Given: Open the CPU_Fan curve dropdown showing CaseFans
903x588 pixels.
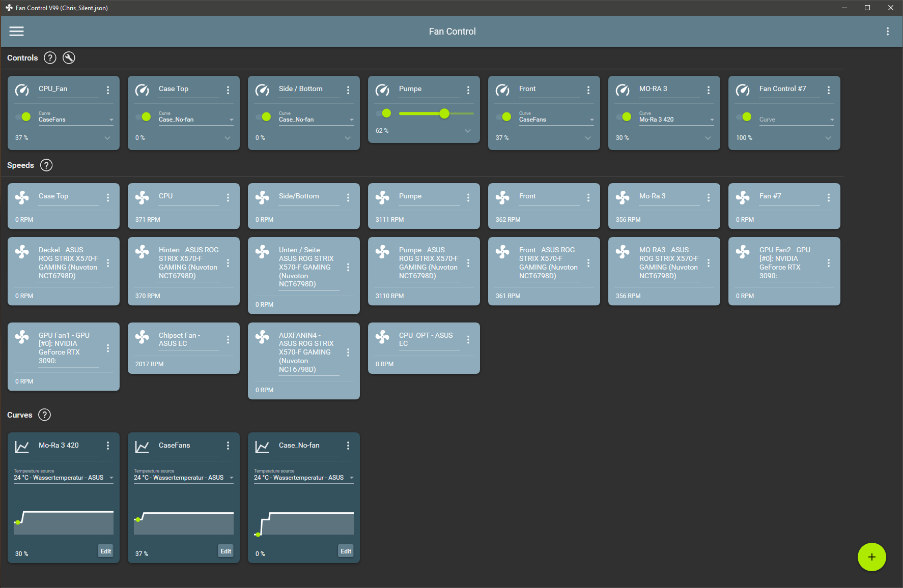Looking at the screenshot, I should tap(76, 117).
